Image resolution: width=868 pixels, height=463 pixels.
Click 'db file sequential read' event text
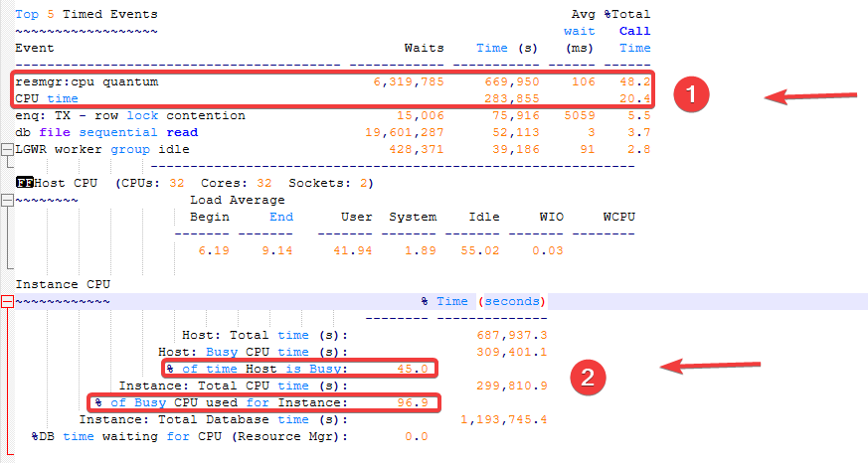[x=106, y=132]
